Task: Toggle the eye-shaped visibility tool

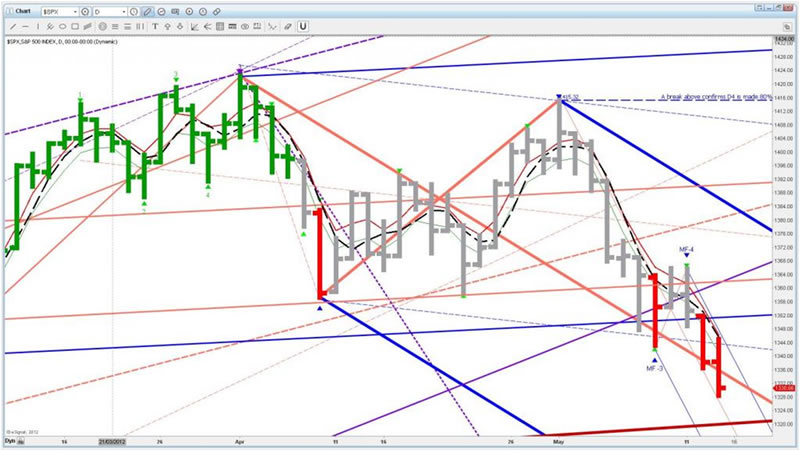Action: pyautogui.click(x=245, y=26)
